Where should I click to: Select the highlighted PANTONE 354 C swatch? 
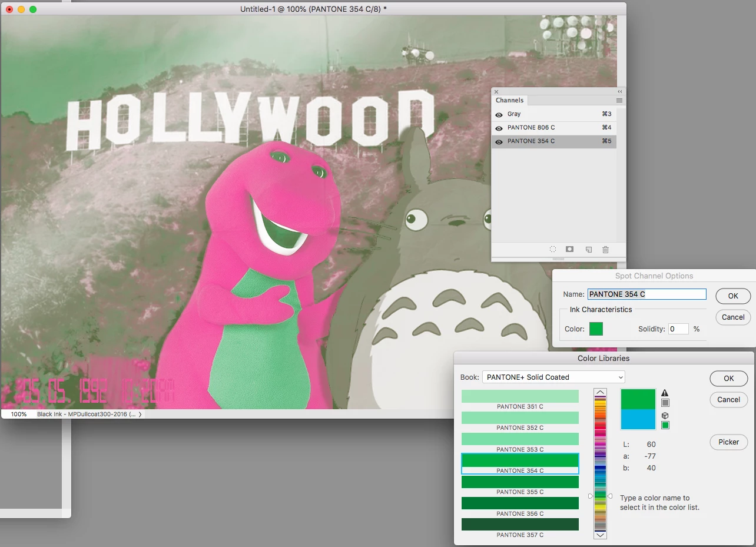tap(520, 463)
